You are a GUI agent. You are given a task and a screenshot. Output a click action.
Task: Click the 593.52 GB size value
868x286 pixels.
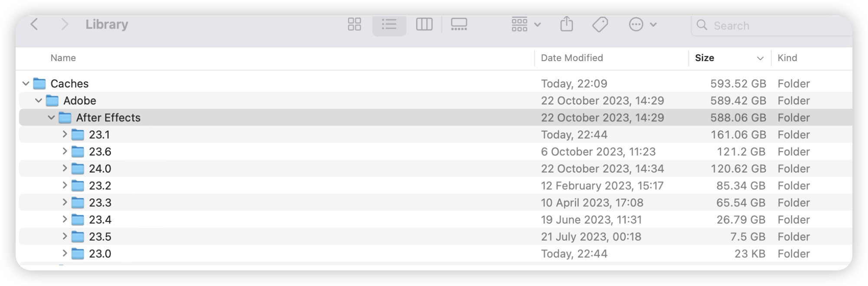click(x=738, y=84)
